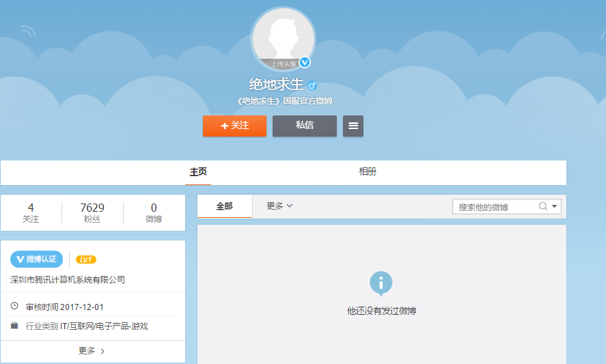Send a private message via 私信

pyautogui.click(x=305, y=126)
